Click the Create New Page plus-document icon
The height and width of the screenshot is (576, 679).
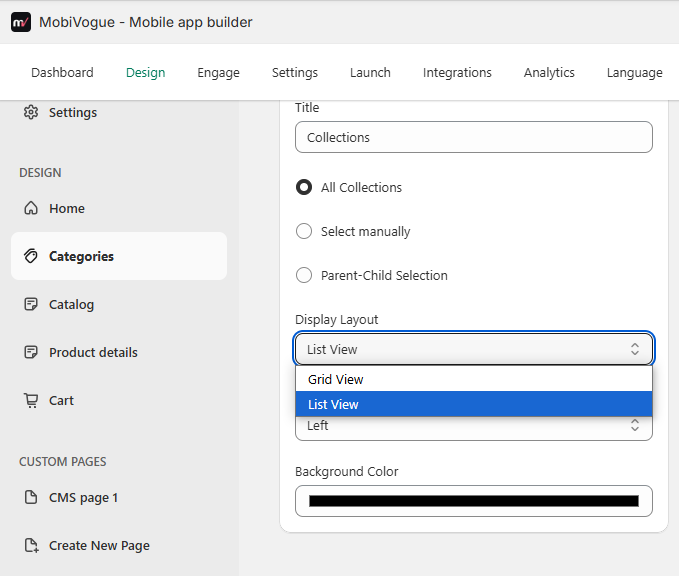coord(31,545)
